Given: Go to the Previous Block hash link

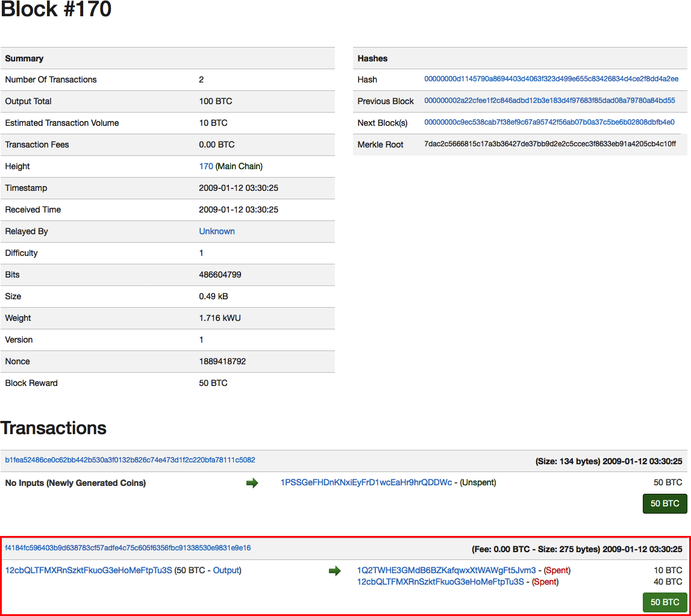Looking at the screenshot, I should (549, 101).
